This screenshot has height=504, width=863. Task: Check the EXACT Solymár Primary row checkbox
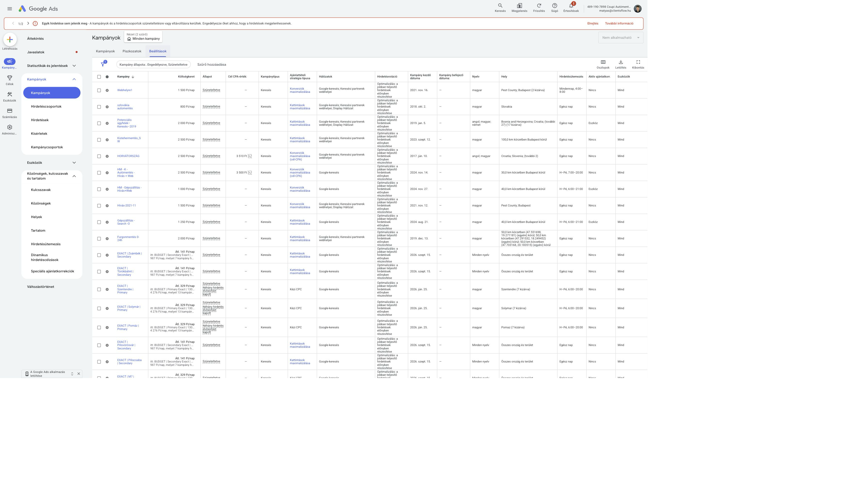click(99, 308)
